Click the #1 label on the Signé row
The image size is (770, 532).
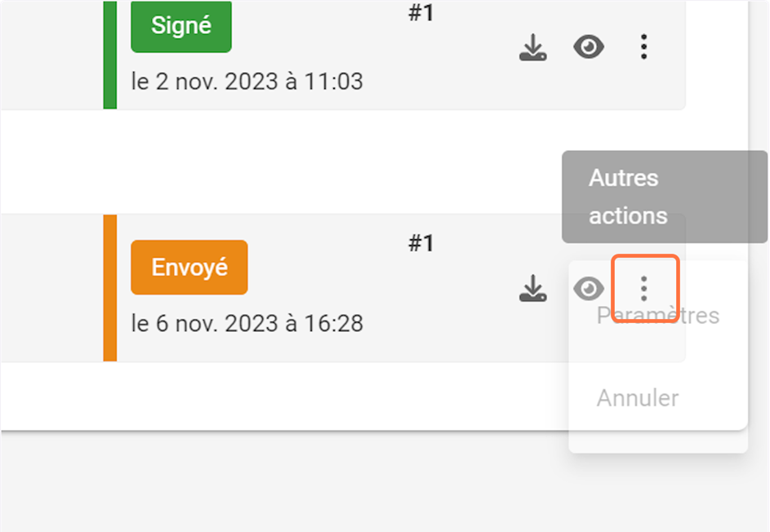point(421,14)
